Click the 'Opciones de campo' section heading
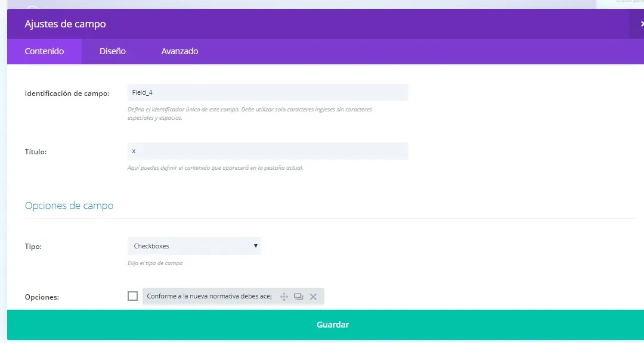This screenshot has height=355, width=644. tap(69, 205)
